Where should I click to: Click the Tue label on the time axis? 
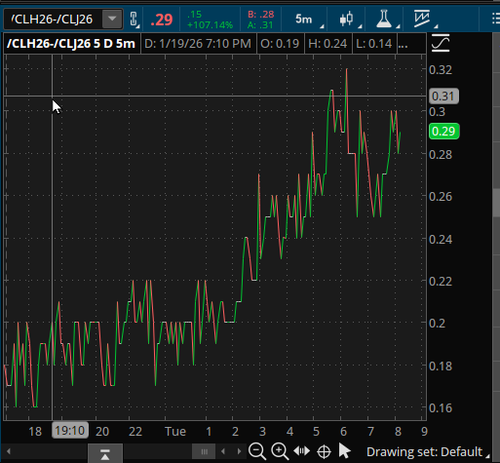pos(175,431)
